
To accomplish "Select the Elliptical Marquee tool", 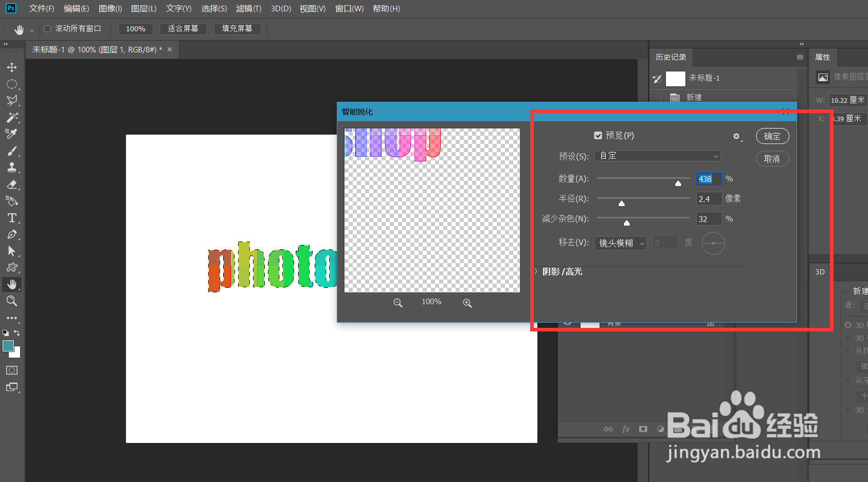I will tap(12, 84).
